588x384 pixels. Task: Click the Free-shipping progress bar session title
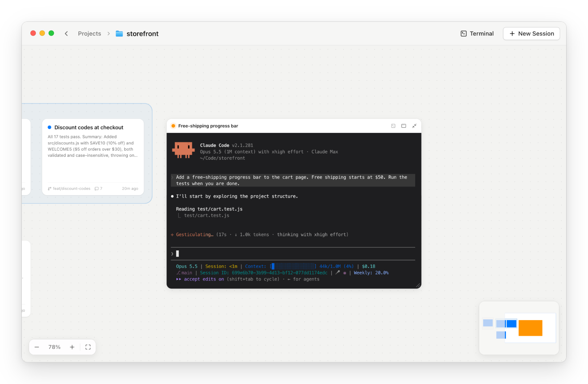tap(208, 126)
